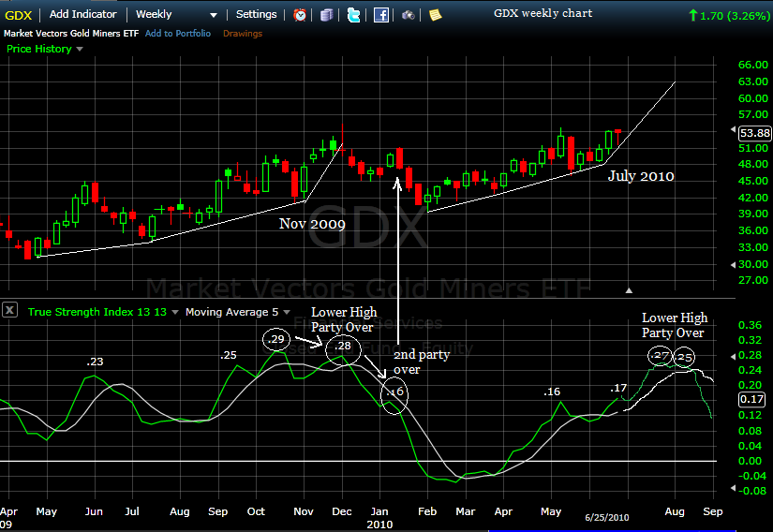Share chart via Facebook icon

click(380, 15)
